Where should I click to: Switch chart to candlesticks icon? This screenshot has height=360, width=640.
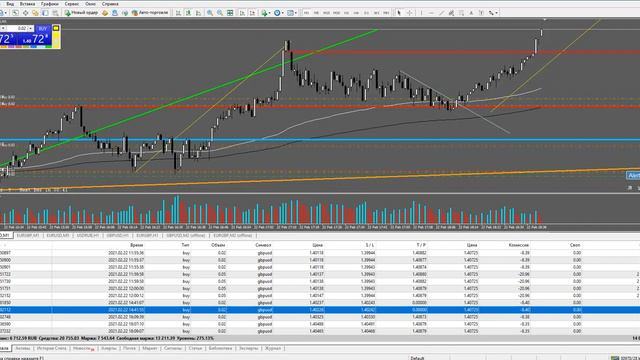(x=188, y=13)
